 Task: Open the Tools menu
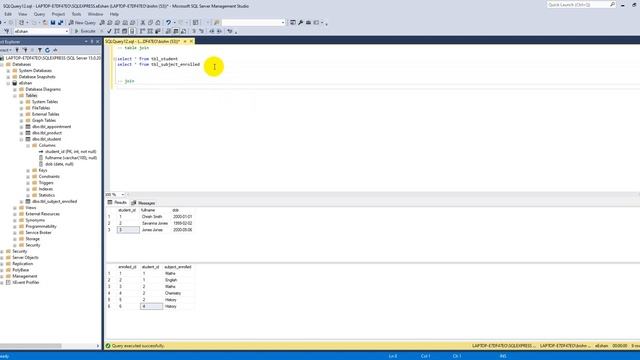[76, 14]
